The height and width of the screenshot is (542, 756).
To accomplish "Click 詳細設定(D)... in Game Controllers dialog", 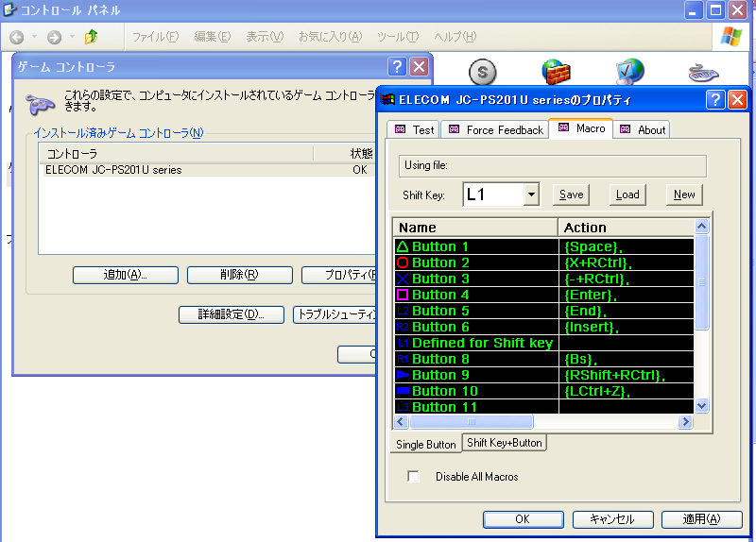I will 232,314.
